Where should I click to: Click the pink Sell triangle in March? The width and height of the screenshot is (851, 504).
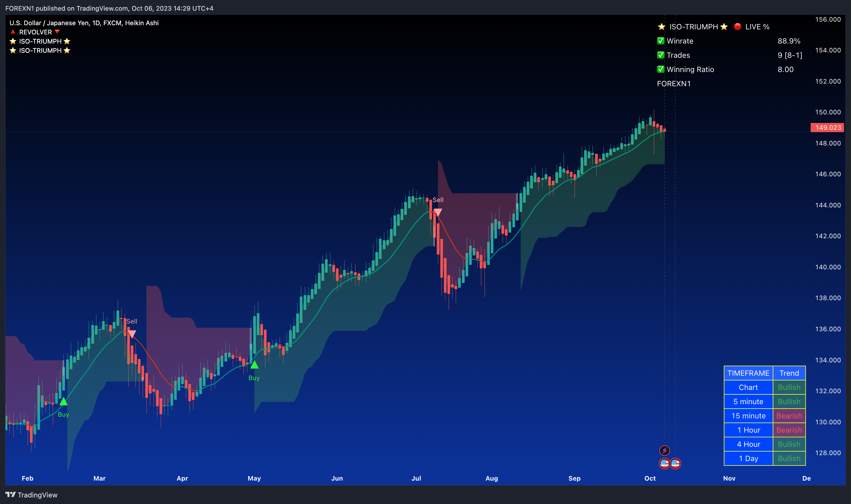click(132, 334)
